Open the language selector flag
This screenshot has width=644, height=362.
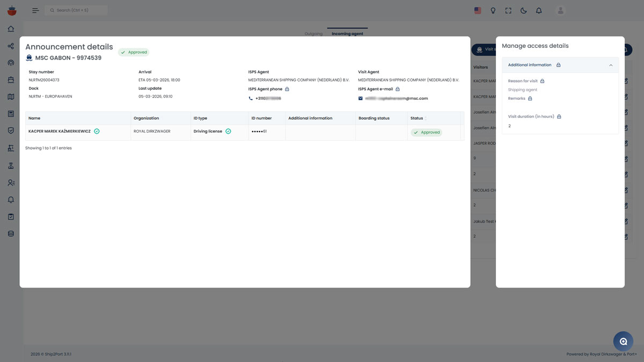(x=478, y=11)
